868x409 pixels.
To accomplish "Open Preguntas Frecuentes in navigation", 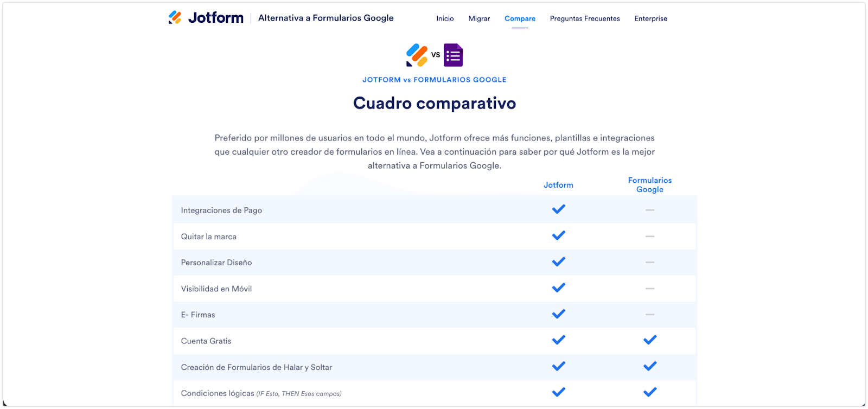I will pyautogui.click(x=585, y=18).
